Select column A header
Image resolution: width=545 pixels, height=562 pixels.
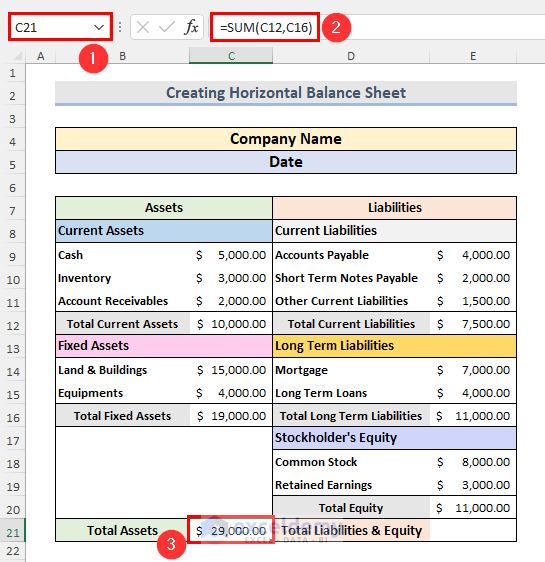(x=41, y=56)
